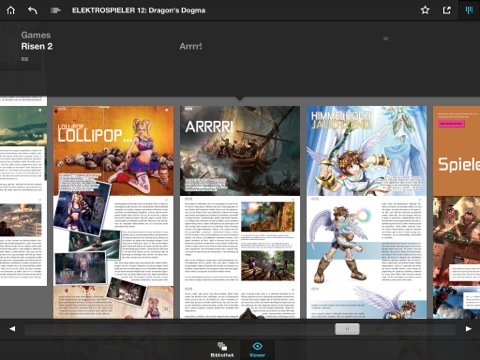Image resolution: width=480 pixels, height=360 pixels.
Task: Select the Risen 2 section title
Action: [x=37, y=46]
